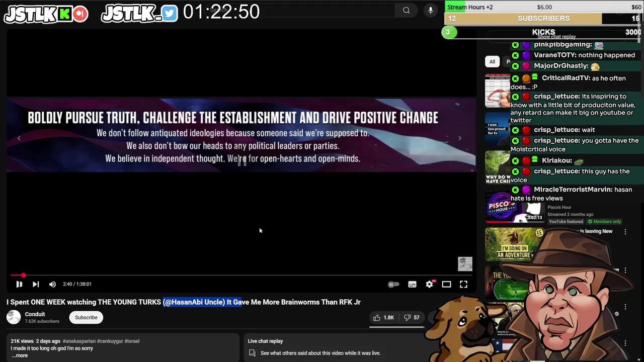
Task: Like the video (1.8K)
Action: pos(383,318)
